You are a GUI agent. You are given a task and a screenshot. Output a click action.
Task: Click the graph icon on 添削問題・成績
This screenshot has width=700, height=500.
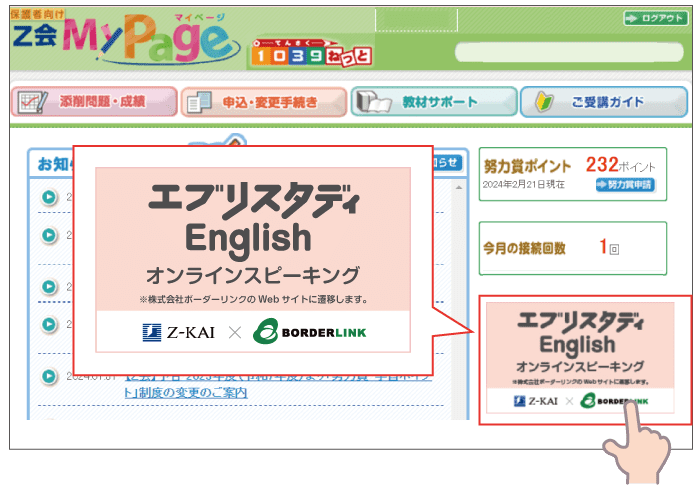[x=32, y=102]
